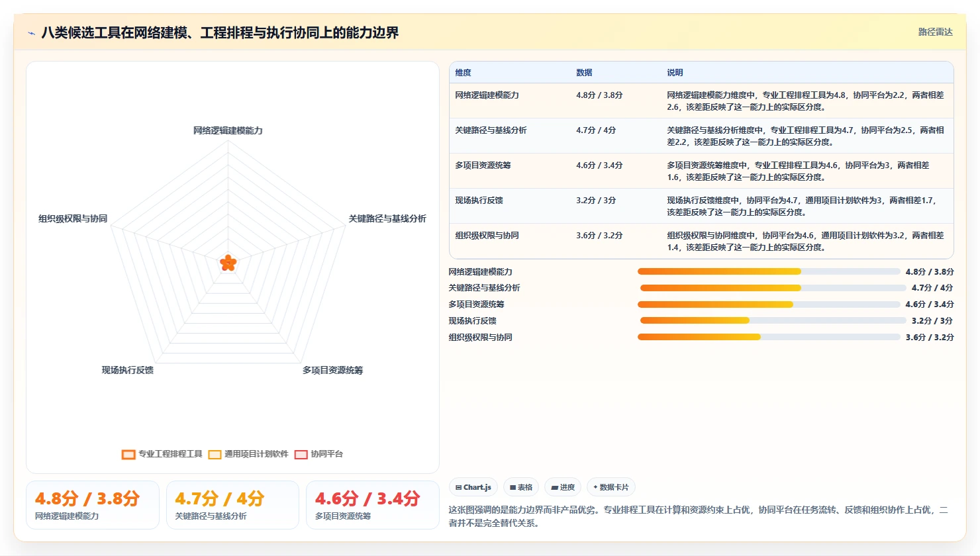The height and width of the screenshot is (556, 980).
Task: Click the table value 4.7分 / 4分
Action: 596,130
